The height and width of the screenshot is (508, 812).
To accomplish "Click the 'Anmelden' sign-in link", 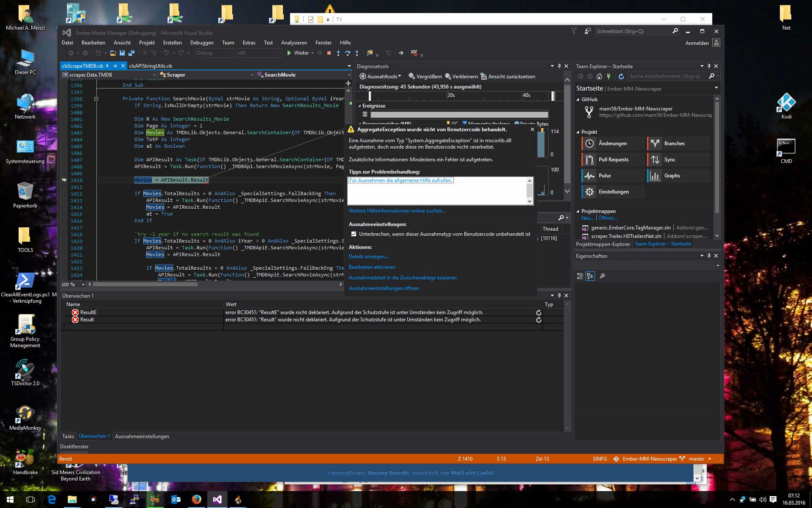I will coord(697,43).
